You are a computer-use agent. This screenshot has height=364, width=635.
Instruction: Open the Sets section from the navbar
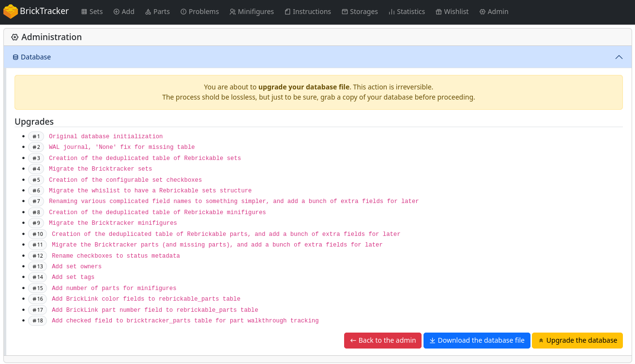(91, 12)
